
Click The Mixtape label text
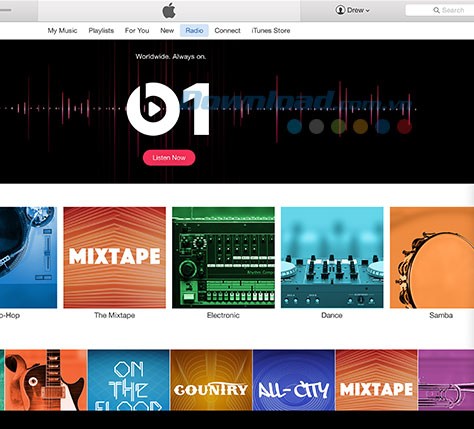tap(115, 315)
